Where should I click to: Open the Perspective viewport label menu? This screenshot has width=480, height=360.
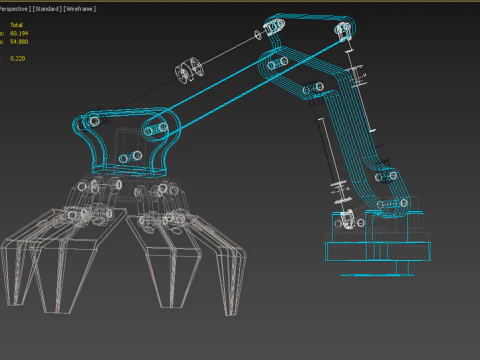click(15, 9)
